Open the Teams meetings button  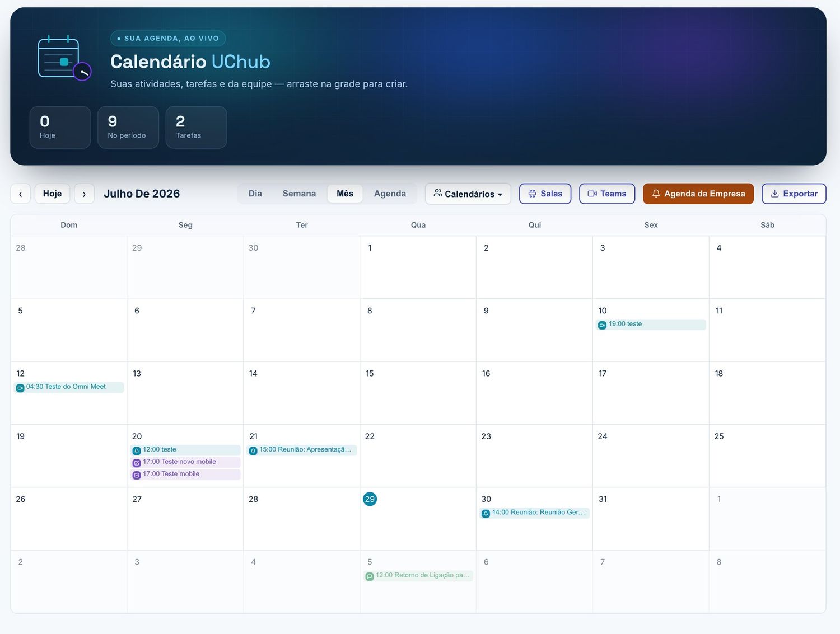click(x=607, y=194)
